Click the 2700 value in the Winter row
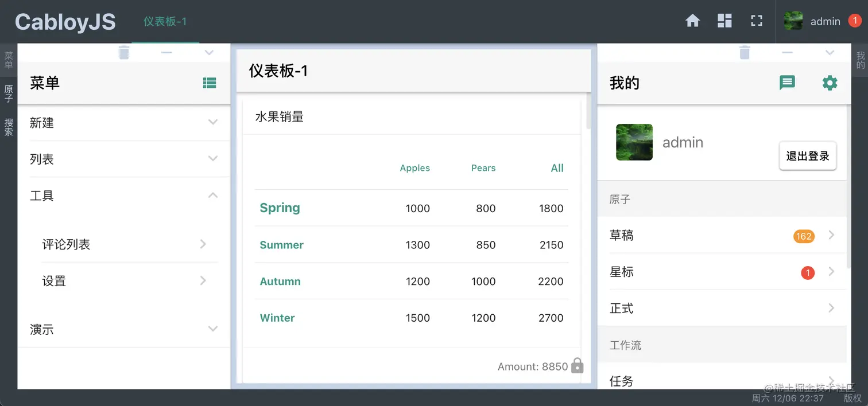Viewport: 868px width, 406px height. click(x=551, y=318)
